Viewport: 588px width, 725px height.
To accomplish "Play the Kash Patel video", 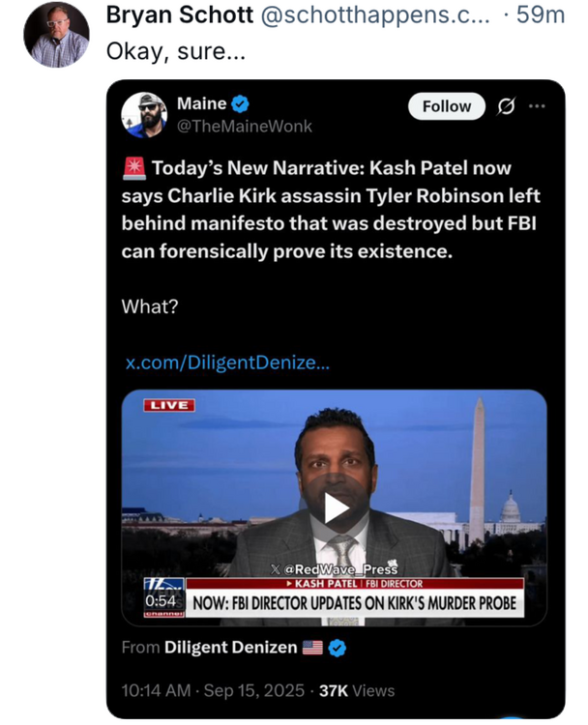I will 334,508.
